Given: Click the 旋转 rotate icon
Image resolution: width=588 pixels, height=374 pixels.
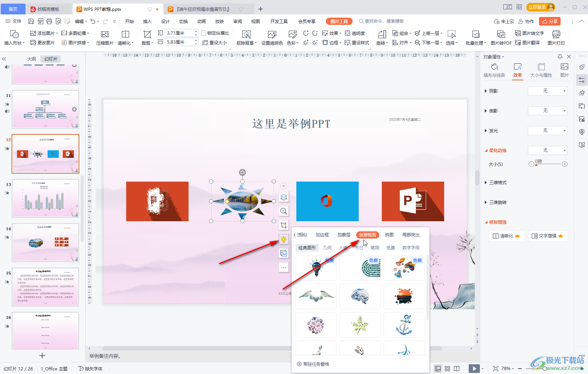Looking at the screenshot, I should (382, 38).
